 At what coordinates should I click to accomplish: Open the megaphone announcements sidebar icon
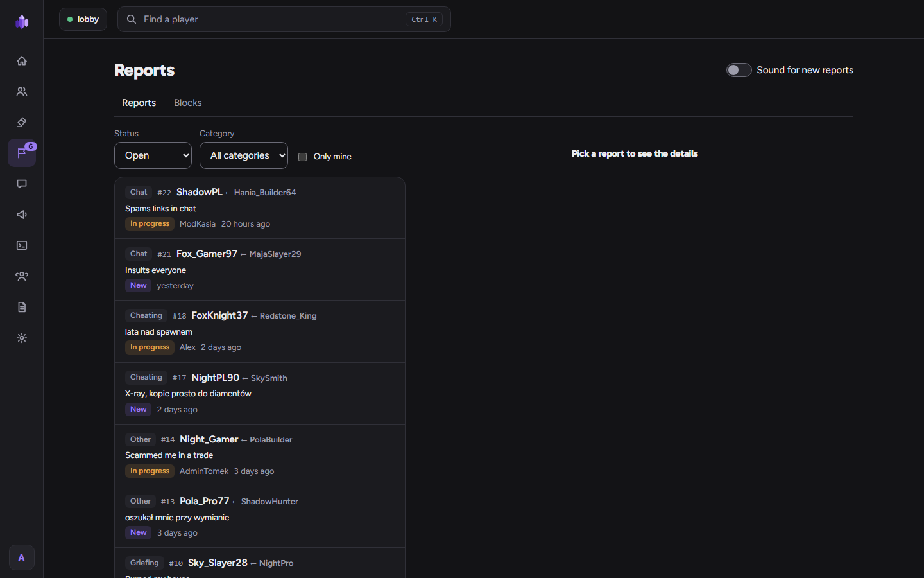pyautogui.click(x=22, y=215)
